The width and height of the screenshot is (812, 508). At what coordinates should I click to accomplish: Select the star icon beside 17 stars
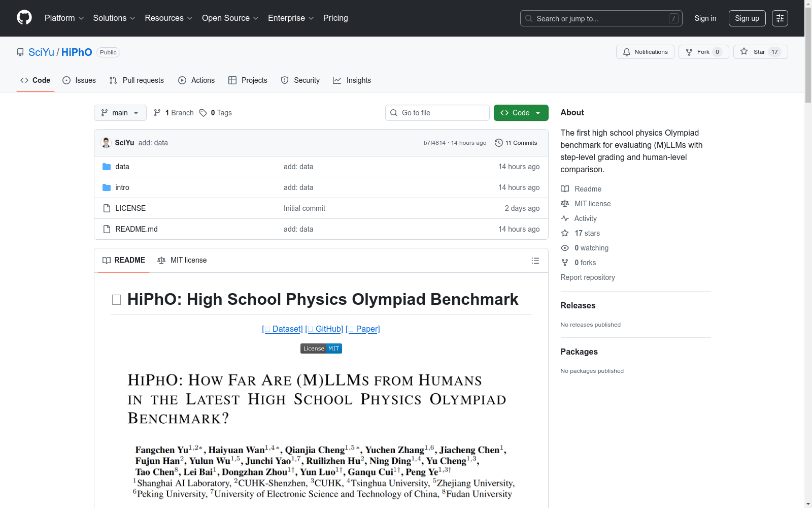pos(565,233)
